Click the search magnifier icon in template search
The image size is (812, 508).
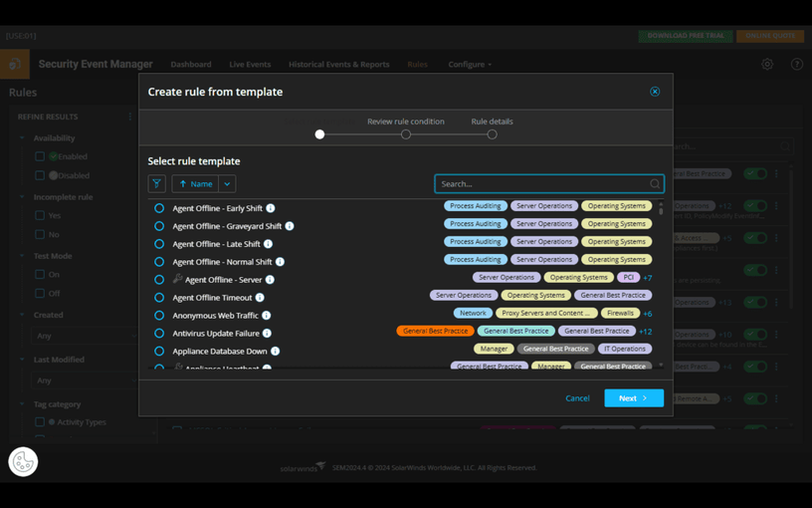click(x=655, y=184)
